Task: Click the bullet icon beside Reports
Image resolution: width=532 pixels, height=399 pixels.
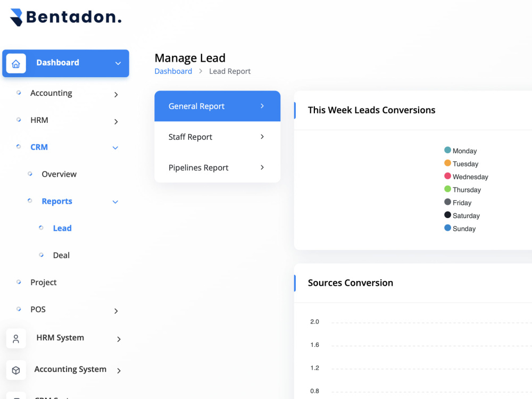Action: 30,201
